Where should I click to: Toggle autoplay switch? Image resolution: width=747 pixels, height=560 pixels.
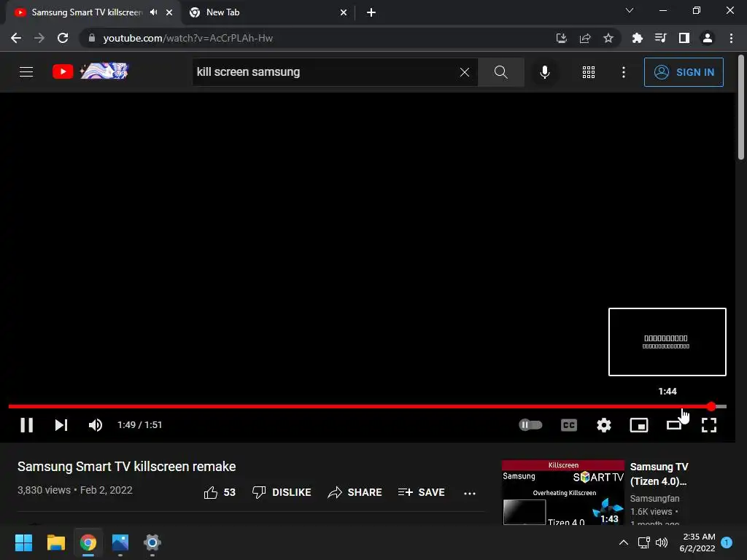coord(530,424)
